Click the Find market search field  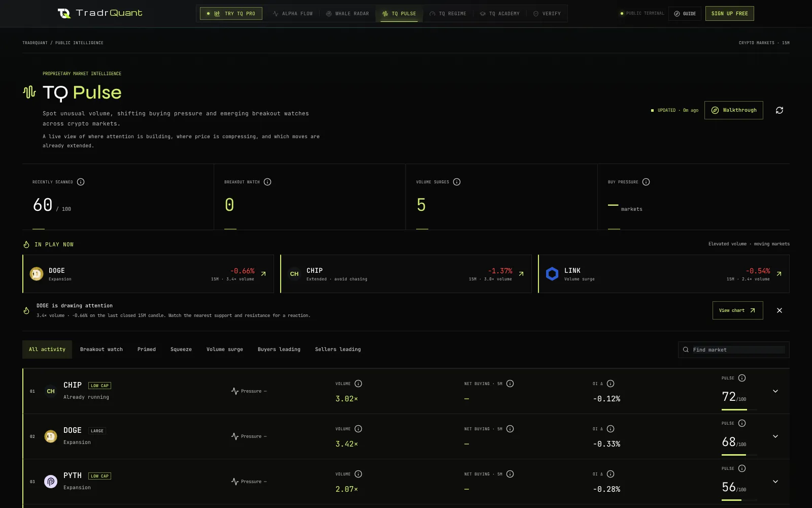[734, 350]
